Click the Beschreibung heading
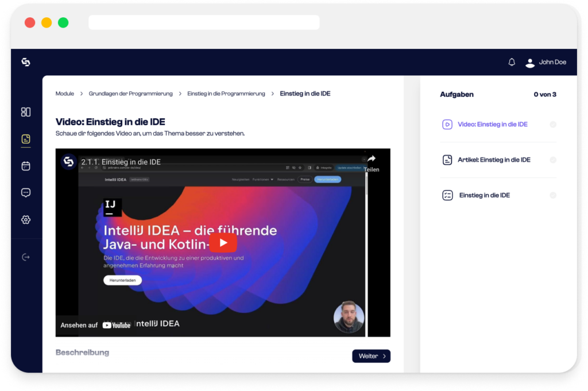 pos(82,353)
